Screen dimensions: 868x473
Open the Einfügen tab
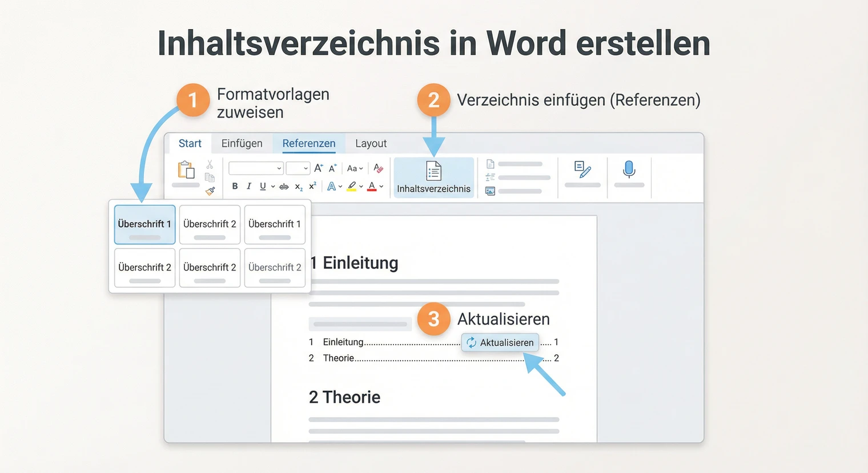(x=242, y=143)
